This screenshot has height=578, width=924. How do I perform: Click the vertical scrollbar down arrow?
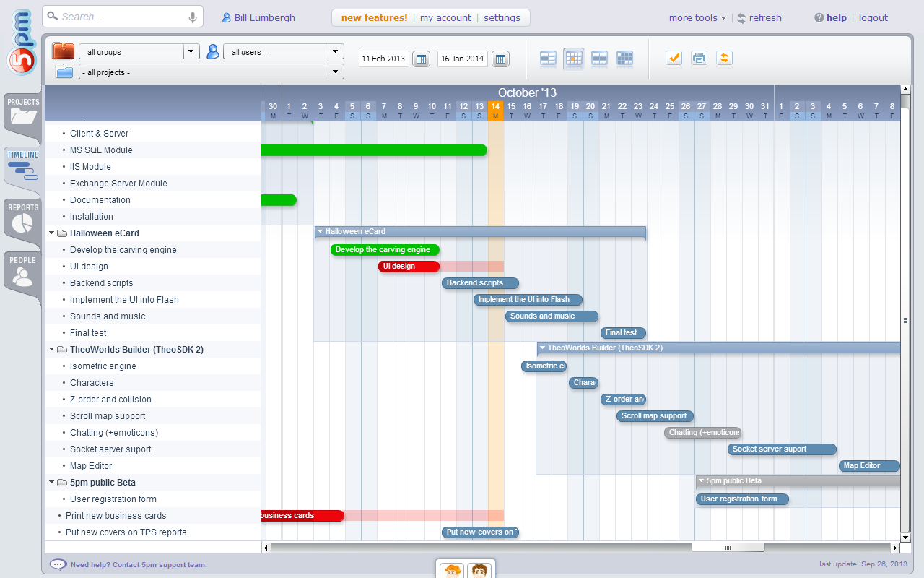click(905, 537)
